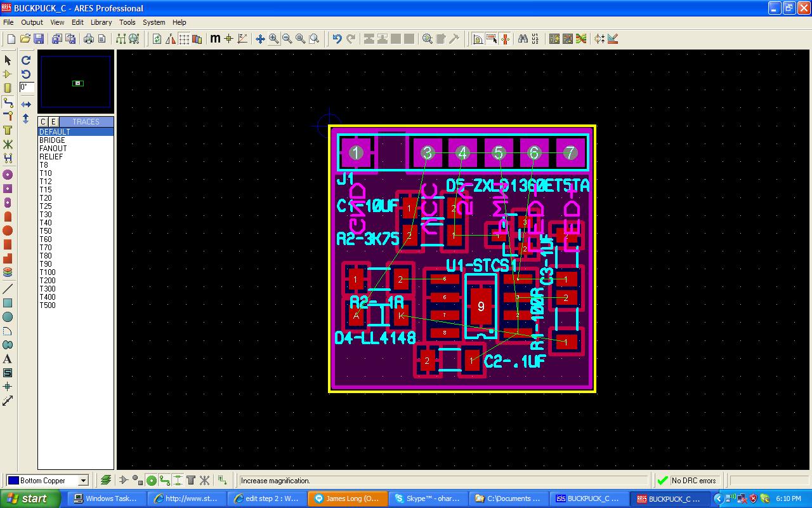This screenshot has width=812, height=508.
Task: Select the T25 trace width
Action: point(75,206)
